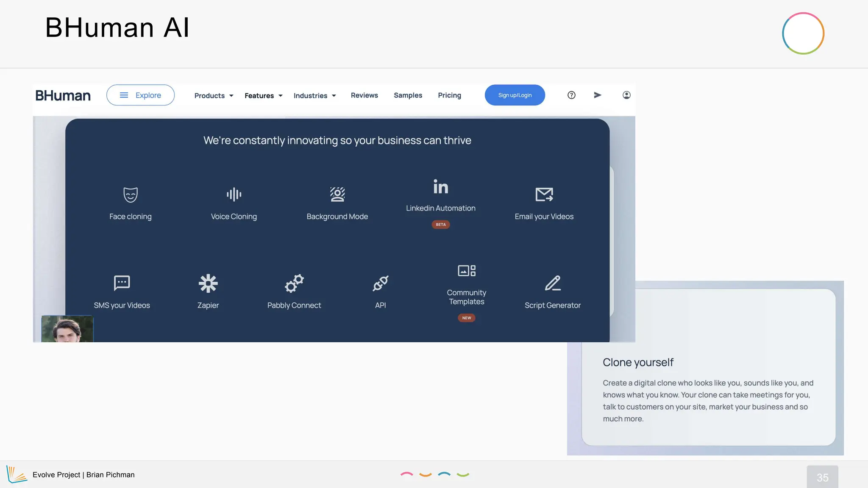Screen dimensions: 868x488
Task: Click the Explore hamburger button
Action: tap(140, 95)
